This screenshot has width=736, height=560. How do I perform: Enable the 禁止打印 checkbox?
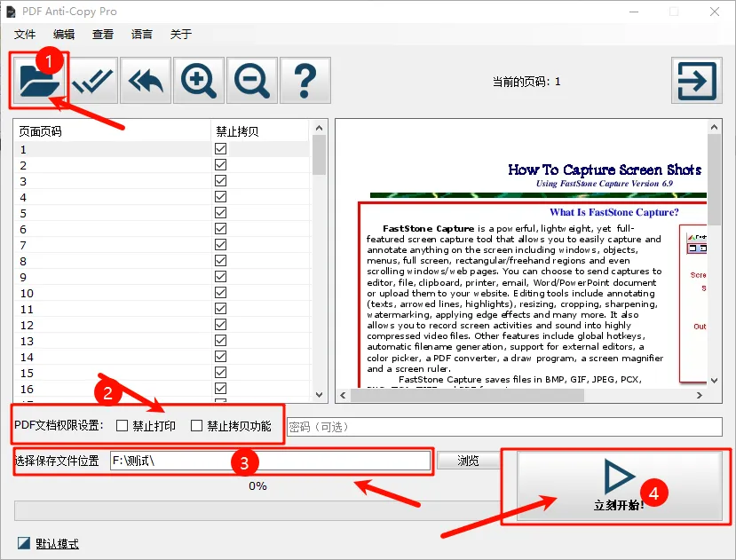(x=122, y=426)
